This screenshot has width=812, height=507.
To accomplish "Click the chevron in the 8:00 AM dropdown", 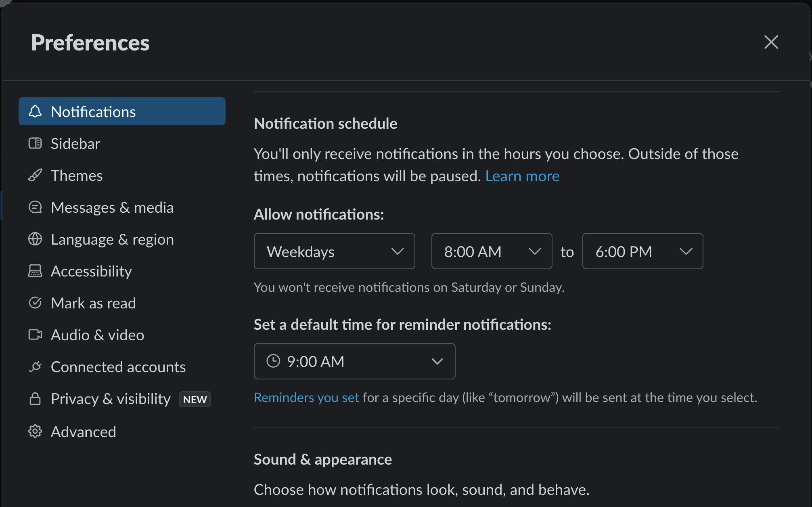I will tap(535, 251).
